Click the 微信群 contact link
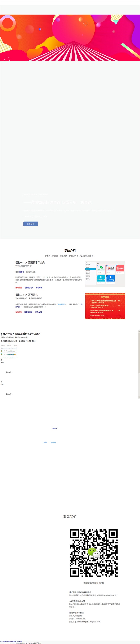Image resolution: width=140 pixels, height=644 pixels. tap(53, 443)
